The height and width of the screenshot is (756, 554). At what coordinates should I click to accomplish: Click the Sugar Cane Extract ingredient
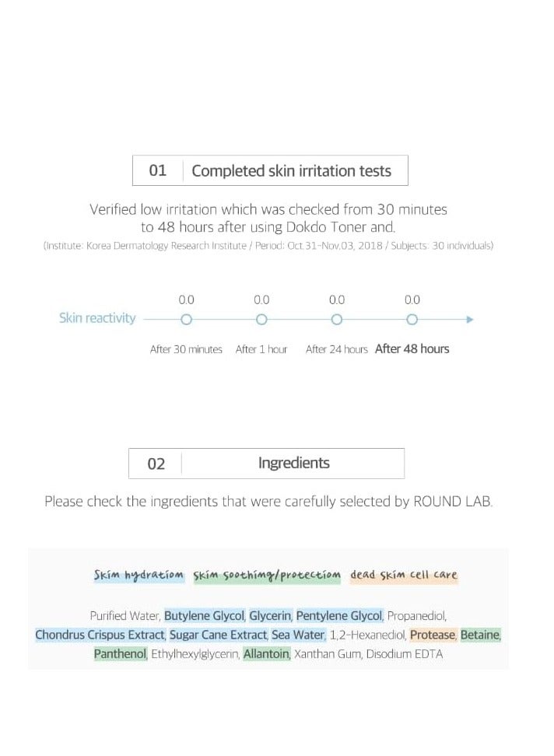(x=218, y=635)
